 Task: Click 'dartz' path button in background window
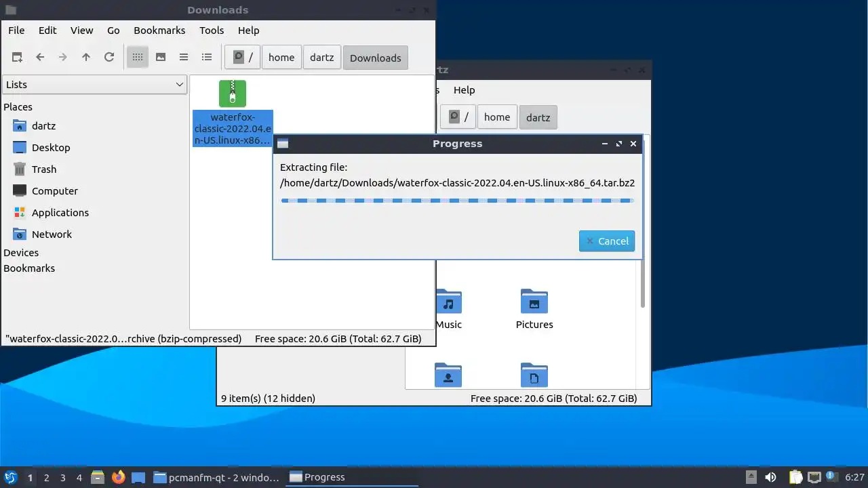538,117
